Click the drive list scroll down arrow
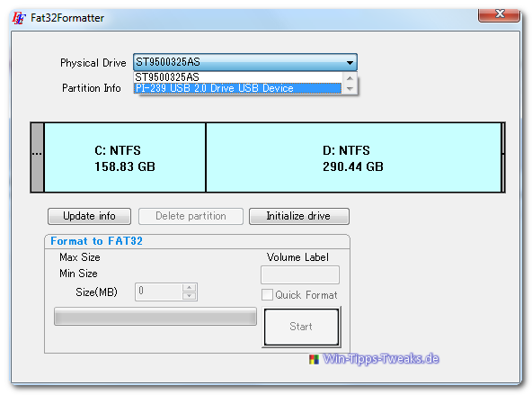 tap(350, 89)
